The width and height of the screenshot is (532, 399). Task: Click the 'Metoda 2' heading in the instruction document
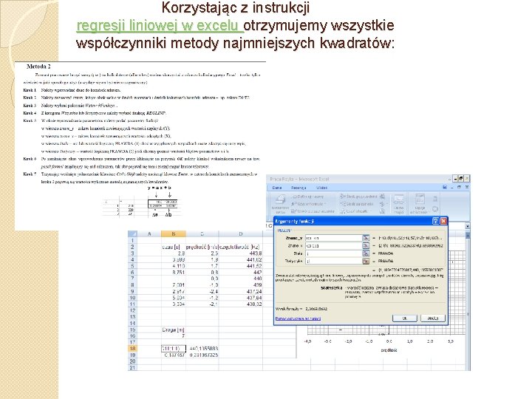click(38, 66)
